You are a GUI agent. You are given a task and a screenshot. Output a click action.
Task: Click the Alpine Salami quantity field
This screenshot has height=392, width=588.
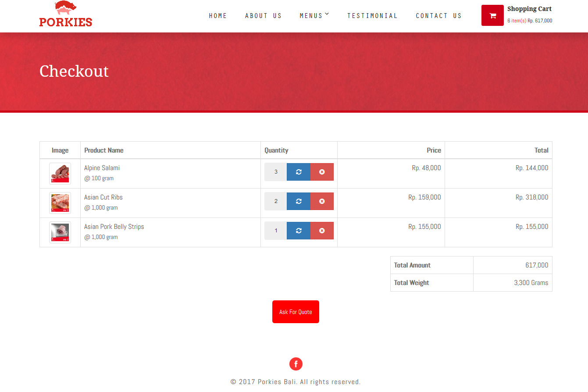click(276, 172)
